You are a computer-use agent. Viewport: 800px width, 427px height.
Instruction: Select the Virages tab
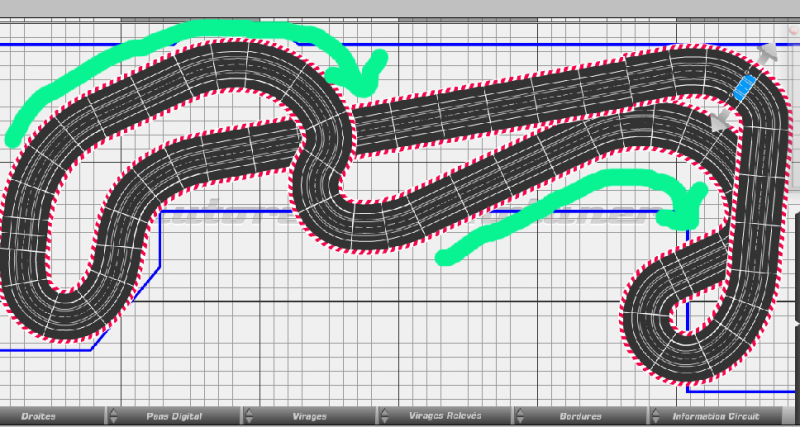coord(309,416)
